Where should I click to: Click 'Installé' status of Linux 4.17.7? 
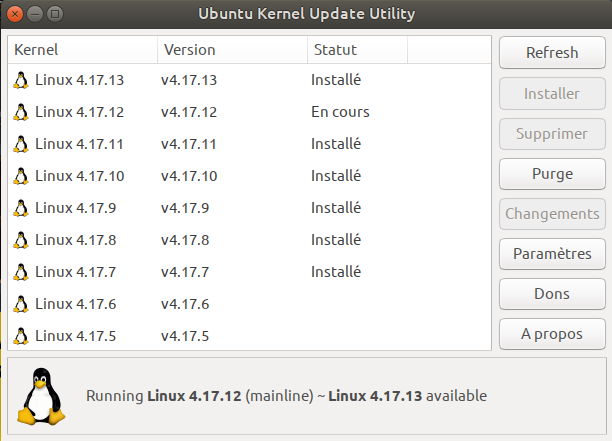click(x=336, y=272)
